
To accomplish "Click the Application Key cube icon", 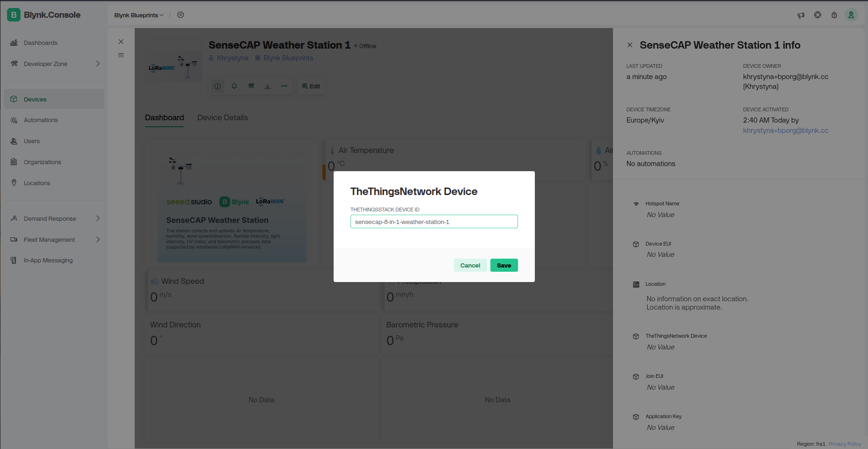I will 636,417.
